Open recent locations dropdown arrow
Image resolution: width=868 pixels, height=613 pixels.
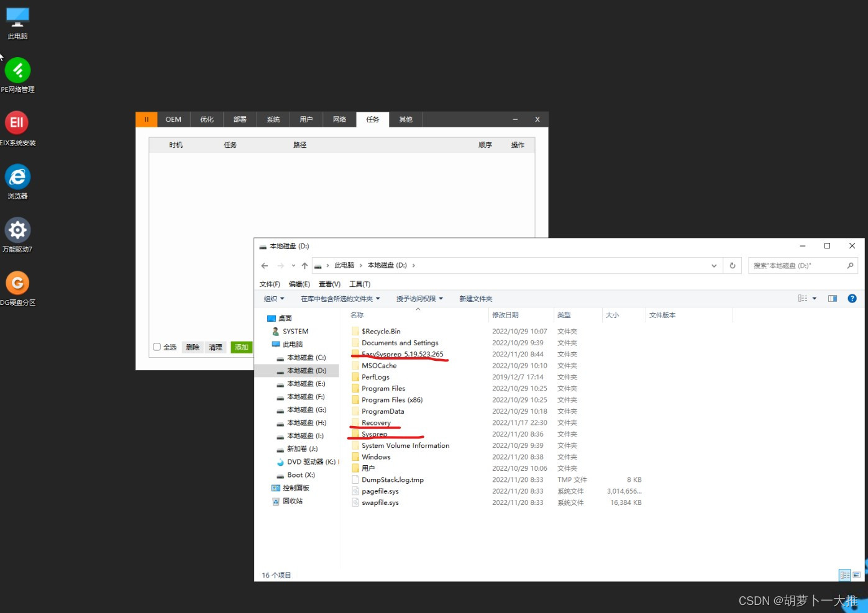point(293,266)
